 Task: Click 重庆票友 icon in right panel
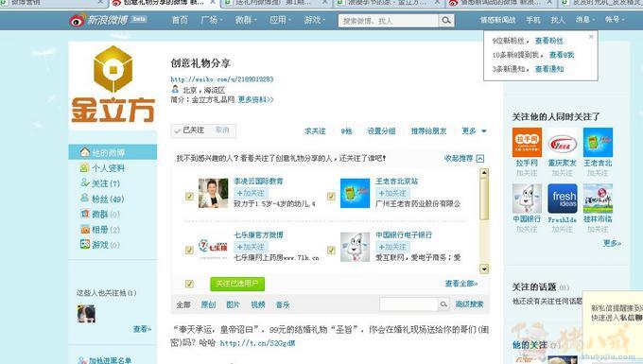(x=563, y=142)
